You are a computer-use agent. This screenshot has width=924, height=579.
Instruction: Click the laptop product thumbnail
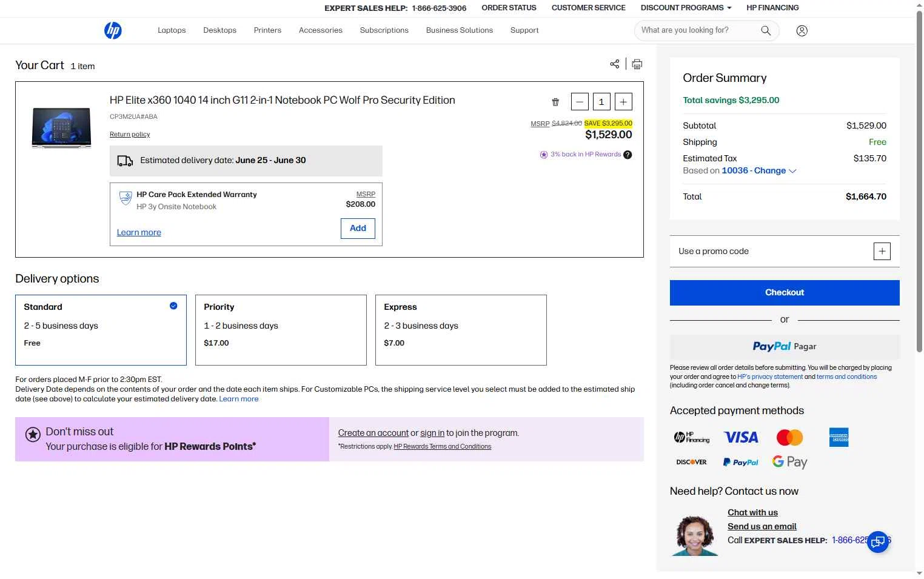[x=61, y=127]
